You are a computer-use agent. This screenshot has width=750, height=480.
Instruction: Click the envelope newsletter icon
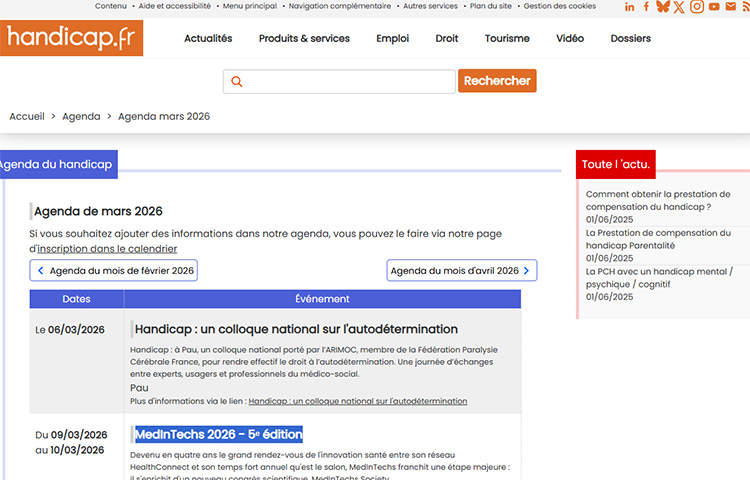pos(732,7)
